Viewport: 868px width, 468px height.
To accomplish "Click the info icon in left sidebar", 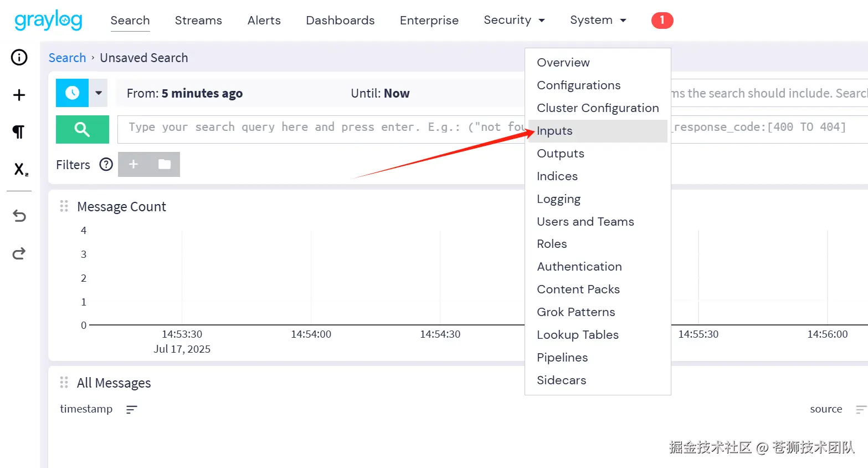I will click(x=19, y=57).
